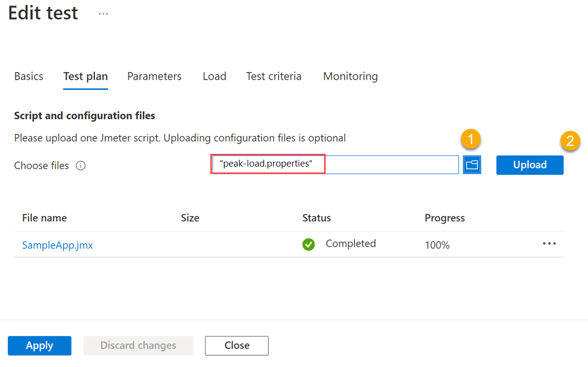588x367 pixels.
Task: Click the Close button
Action: coord(236,345)
